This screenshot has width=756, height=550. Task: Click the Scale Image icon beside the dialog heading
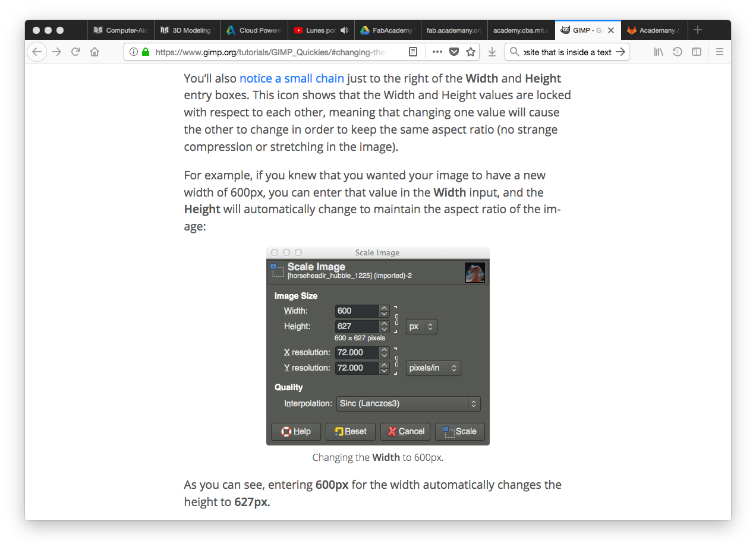277,271
